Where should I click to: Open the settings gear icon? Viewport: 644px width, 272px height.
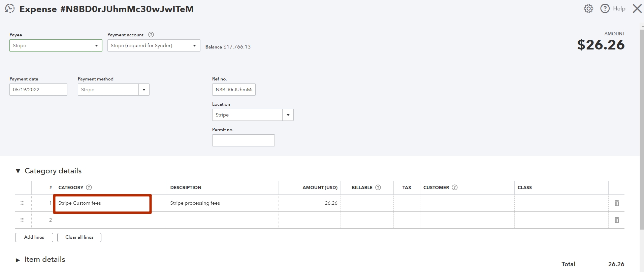tap(588, 8)
